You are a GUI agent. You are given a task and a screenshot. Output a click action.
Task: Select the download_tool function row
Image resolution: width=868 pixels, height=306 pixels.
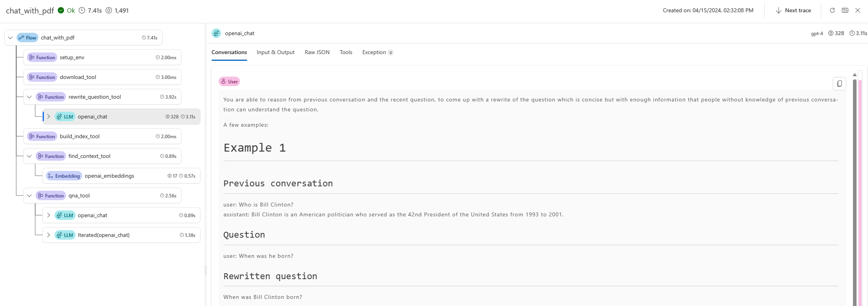coord(102,77)
